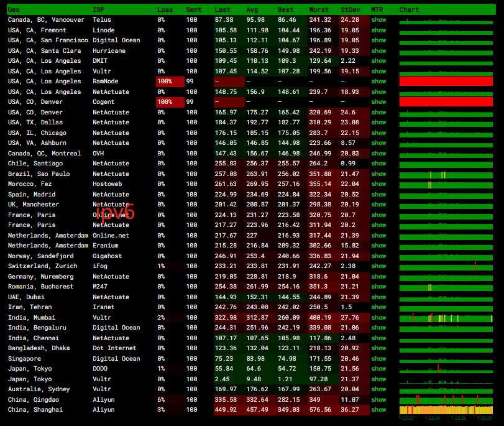This screenshot has height=426, width=504.
Task: Select 2.45 last value for Vultr Tokyo
Action: pyautogui.click(x=222, y=379)
